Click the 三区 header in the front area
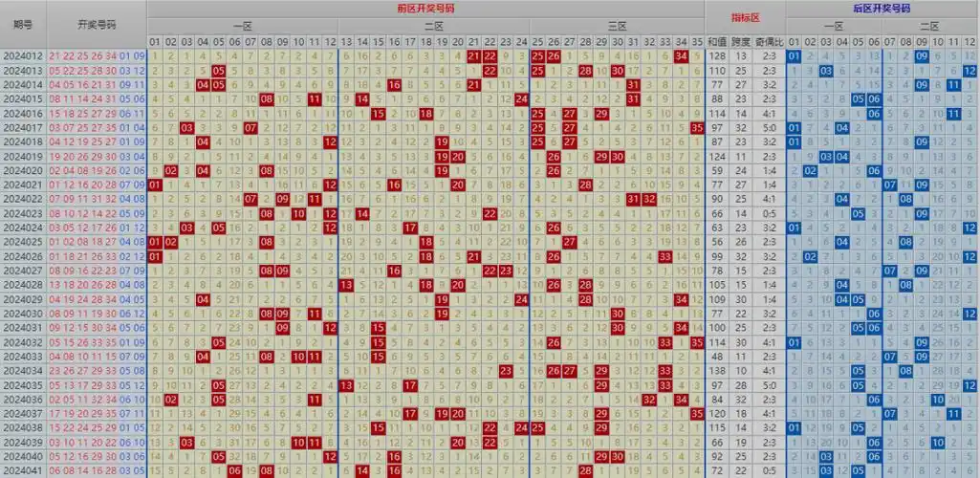The height and width of the screenshot is (478, 980). [617, 26]
